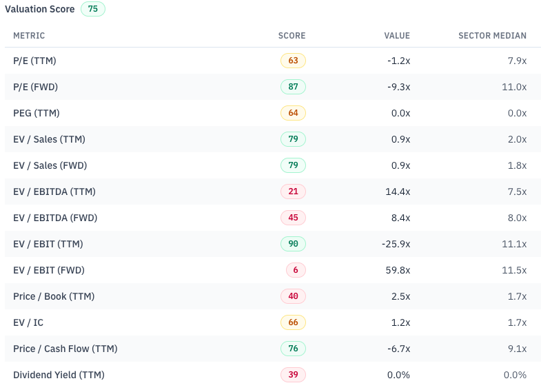541x392 pixels.
Task: Click the 2.5x value for Price / Book (TTM)
Action: tap(400, 297)
